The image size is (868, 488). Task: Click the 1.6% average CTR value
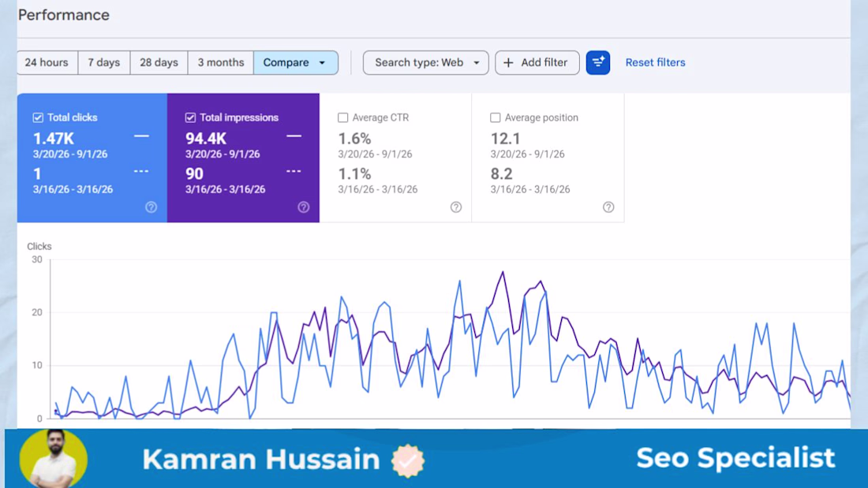click(x=354, y=138)
